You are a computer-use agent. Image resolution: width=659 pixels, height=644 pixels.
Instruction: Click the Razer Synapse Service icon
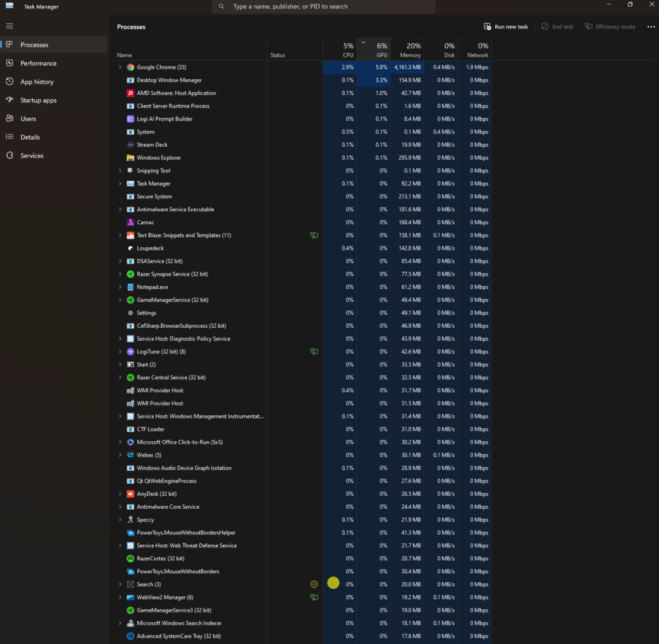tap(130, 274)
